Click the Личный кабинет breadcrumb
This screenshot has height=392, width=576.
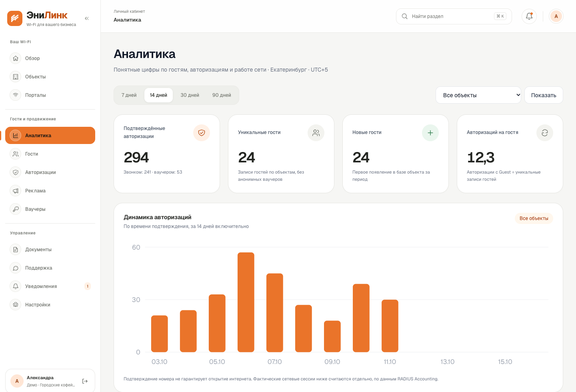point(129,12)
